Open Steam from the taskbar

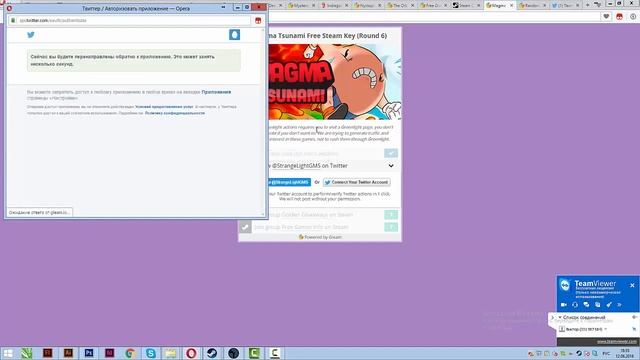coord(212,353)
